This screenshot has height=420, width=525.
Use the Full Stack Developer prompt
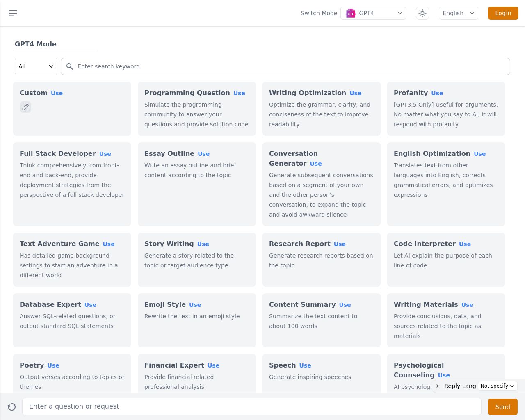coord(105,154)
